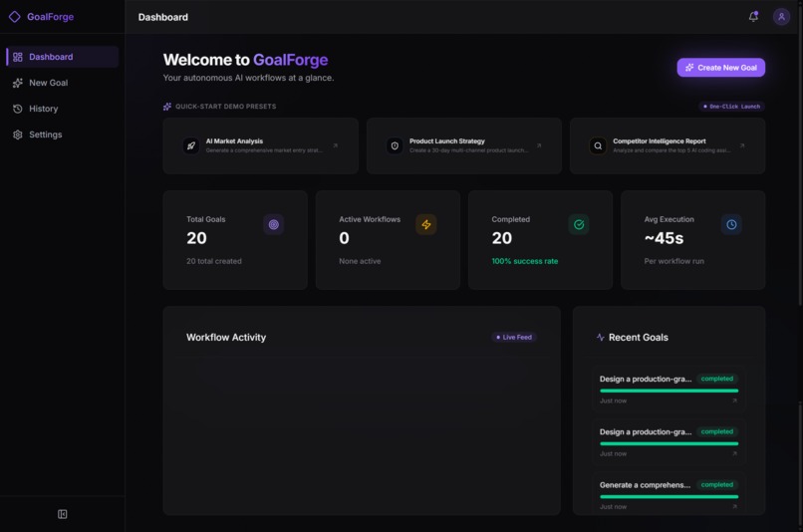Click the arrow icon on Product Launch Strategy card
The image size is (803, 532).
click(x=539, y=145)
